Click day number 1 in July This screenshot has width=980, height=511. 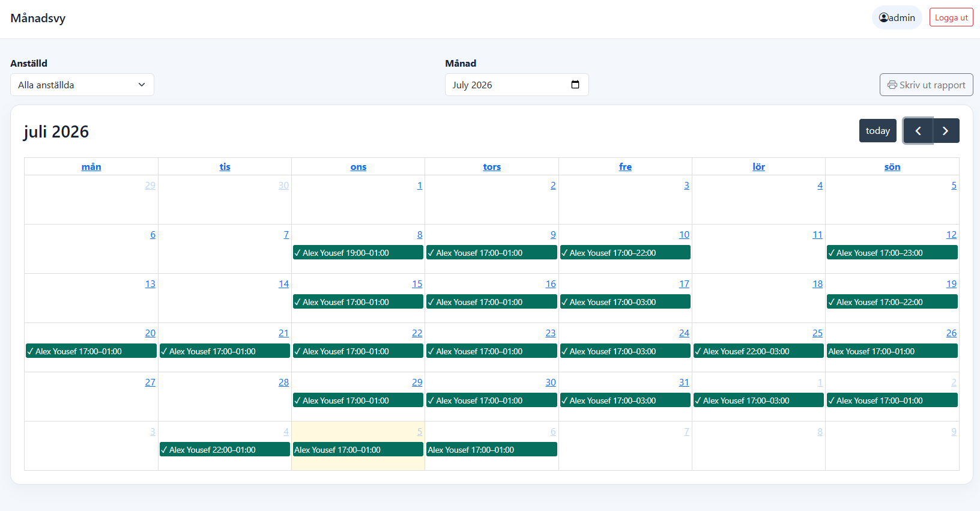coord(420,186)
